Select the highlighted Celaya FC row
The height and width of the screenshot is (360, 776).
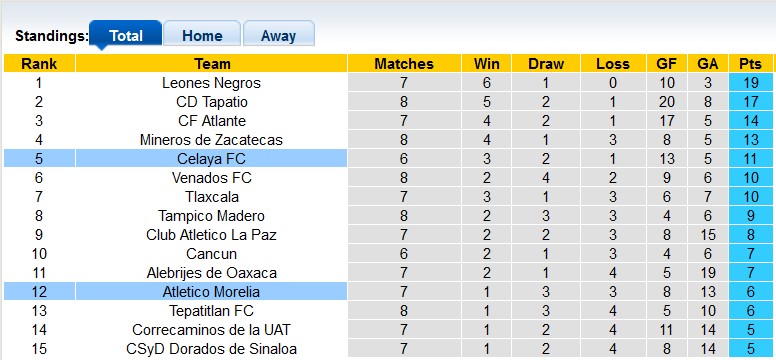click(x=388, y=158)
